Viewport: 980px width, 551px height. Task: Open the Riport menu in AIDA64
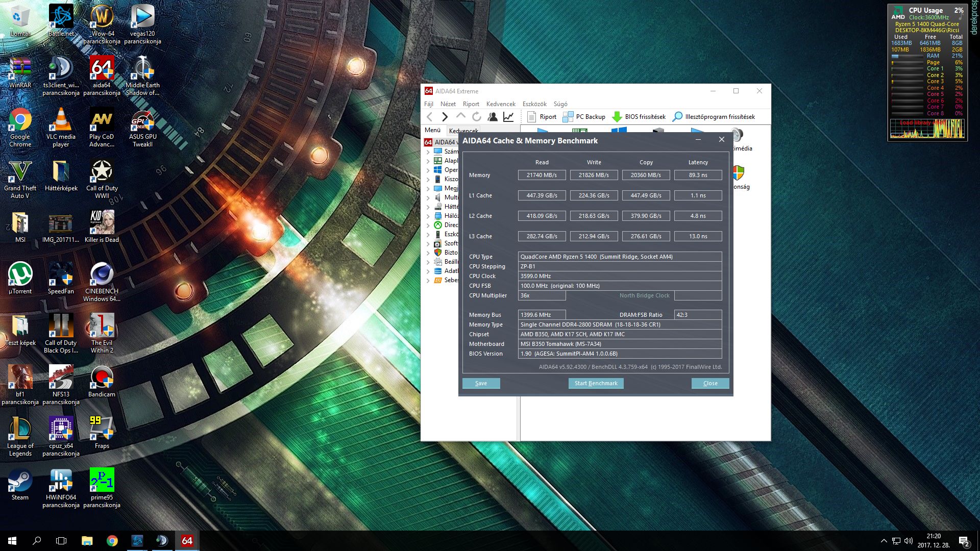pyautogui.click(x=471, y=104)
